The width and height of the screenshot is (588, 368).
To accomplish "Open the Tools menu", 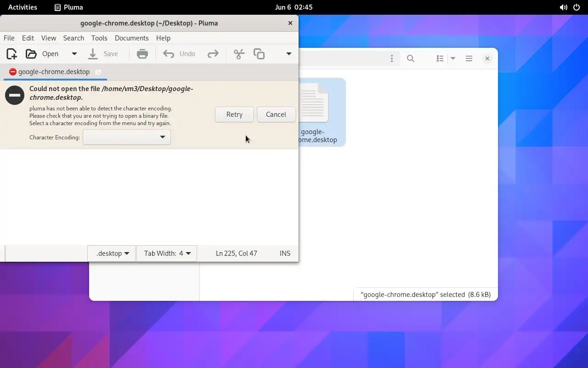I will tap(99, 38).
